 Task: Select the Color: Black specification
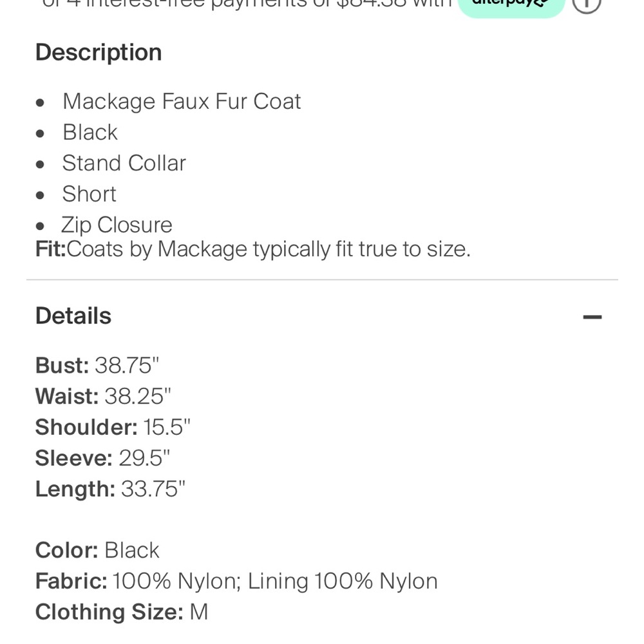[x=97, y=551]
